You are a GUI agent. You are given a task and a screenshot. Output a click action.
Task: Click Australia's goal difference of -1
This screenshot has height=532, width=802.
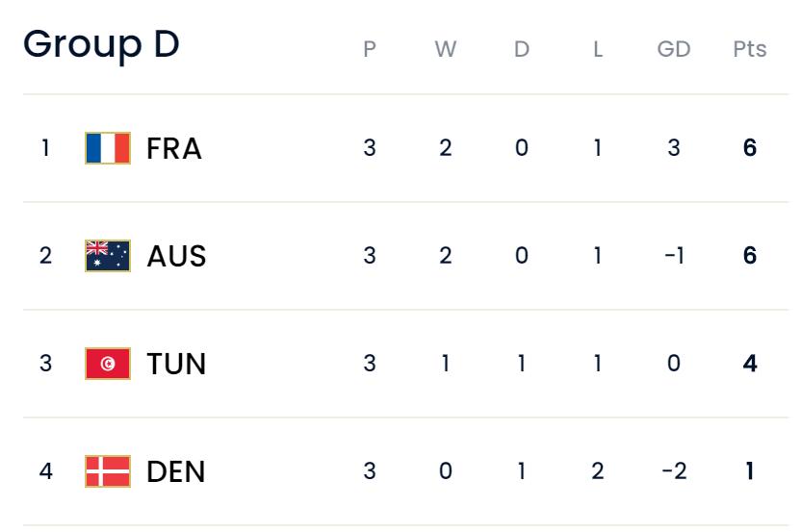673,256
